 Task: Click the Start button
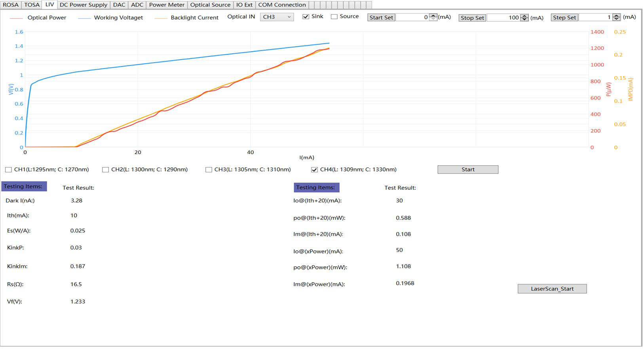point(468,170)
